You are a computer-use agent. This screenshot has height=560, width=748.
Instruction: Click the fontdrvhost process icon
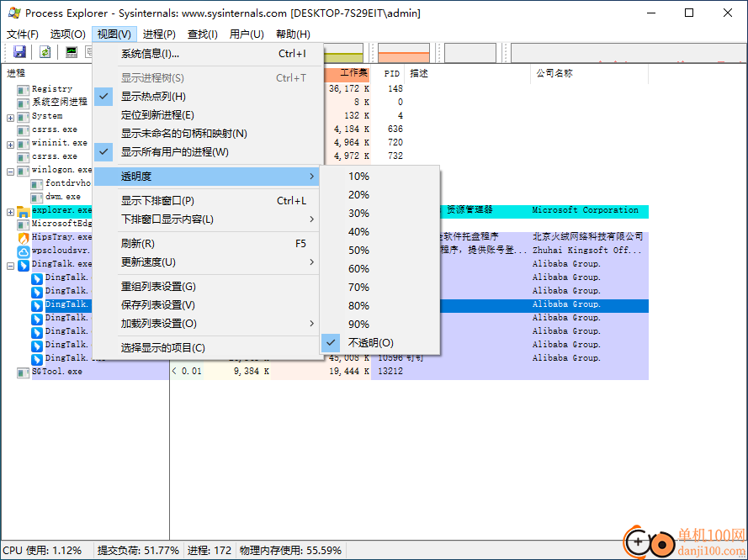37,184
